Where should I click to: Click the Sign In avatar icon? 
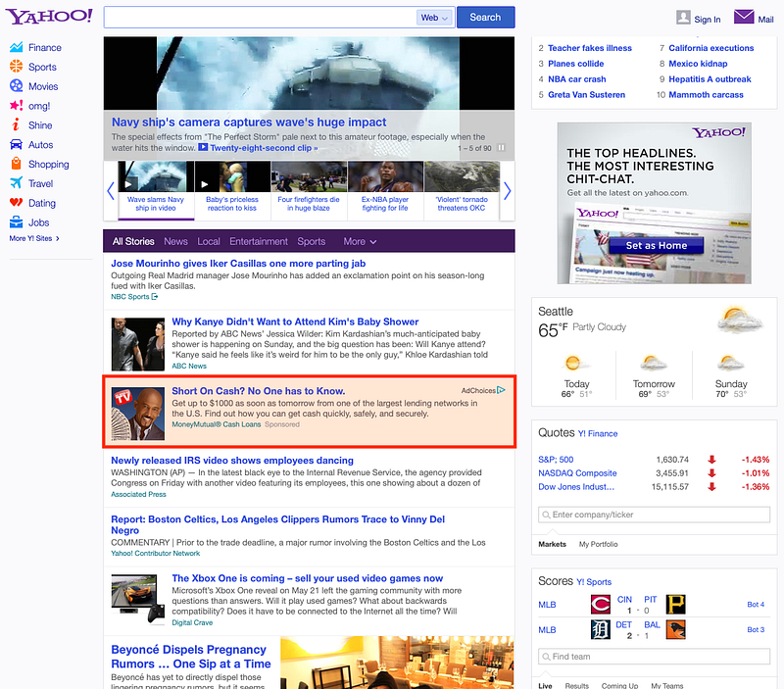click(x=683, y=18)
